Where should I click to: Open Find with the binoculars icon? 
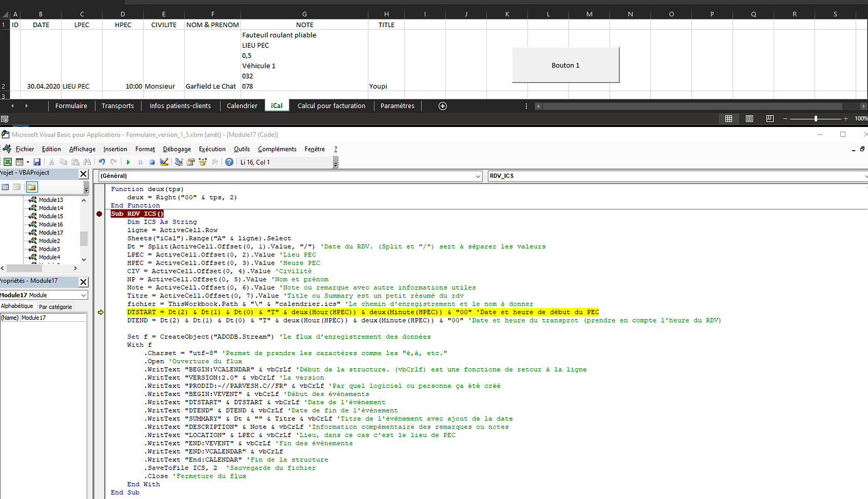click(87, 162)
